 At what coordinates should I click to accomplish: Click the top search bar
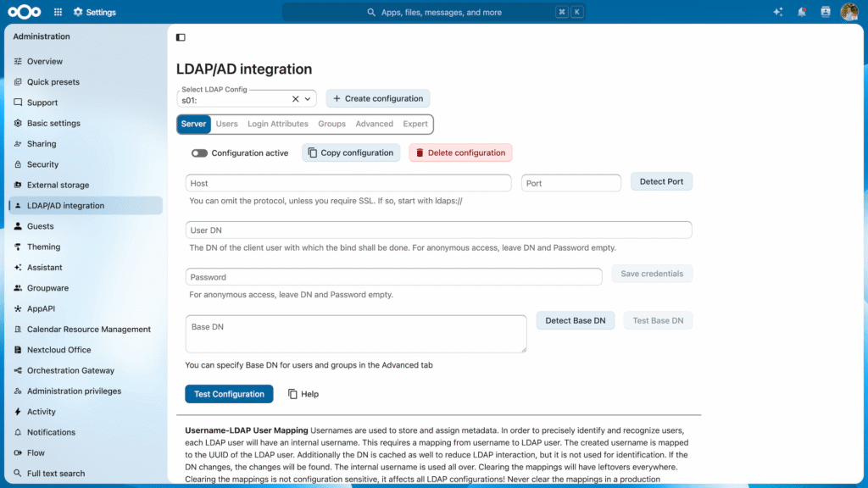(434, 12)
